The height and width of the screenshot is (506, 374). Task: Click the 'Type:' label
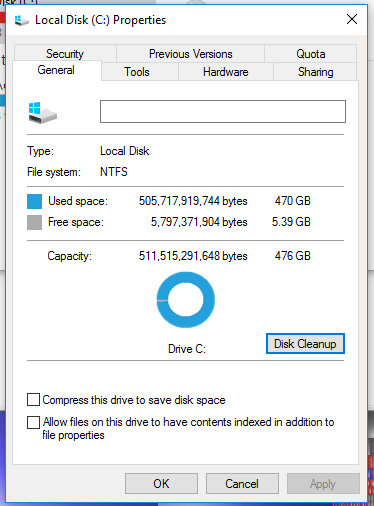coord(40,151)
